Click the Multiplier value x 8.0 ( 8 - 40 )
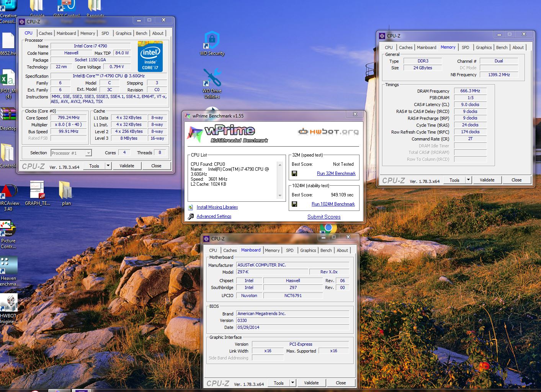This screenshot has width=541, height=392. pos(69,125)
